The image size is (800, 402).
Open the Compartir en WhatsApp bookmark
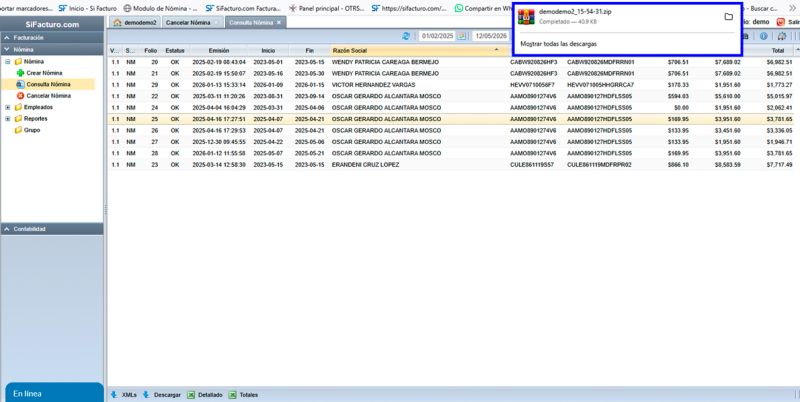(x=483, y=8)
